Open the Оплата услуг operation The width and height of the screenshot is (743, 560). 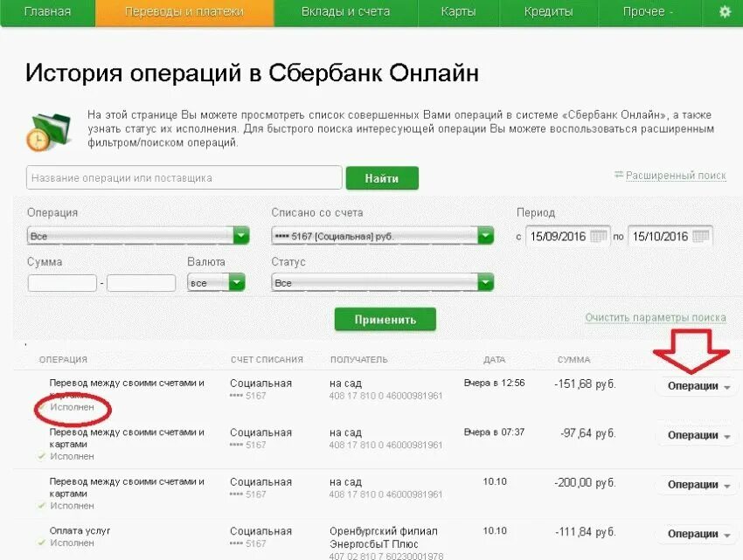[80, 530]
